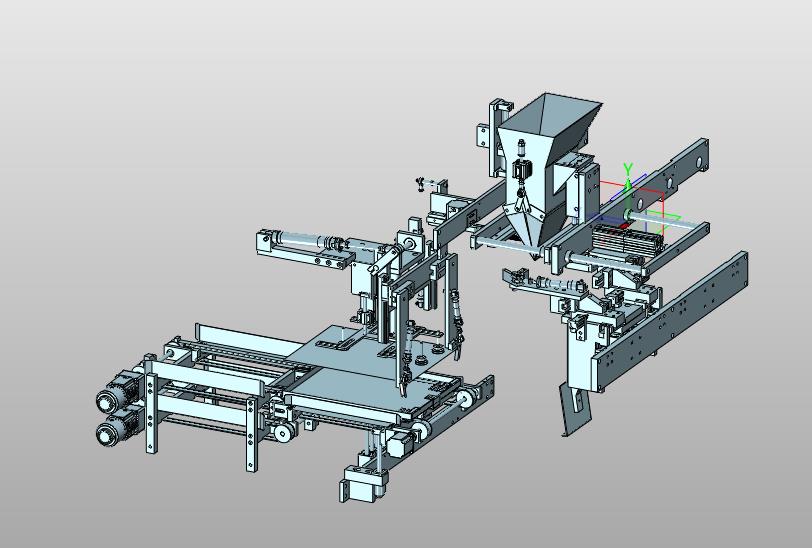Viewport: 812px width, 548px height.
Task: Select the angled chute plate at lower right
Action: [575, 409]
